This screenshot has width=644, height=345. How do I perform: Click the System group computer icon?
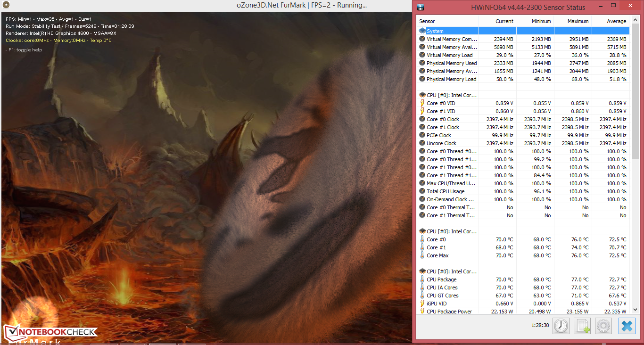422,31
